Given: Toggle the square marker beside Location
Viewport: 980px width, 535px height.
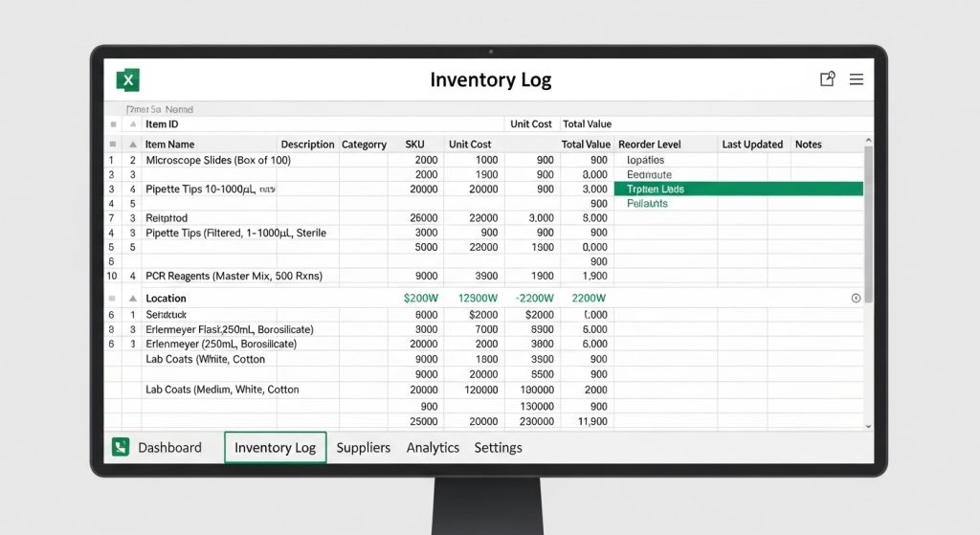Looking at the screenshot, I should pos(113,299).
